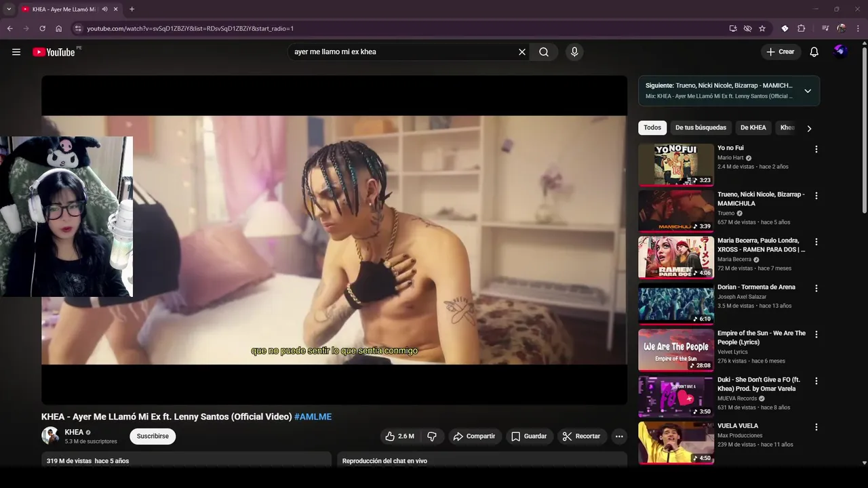Screen dimensions: 868x488
Task: Open the browser extensions puzzle icon
Action: [801, 28]
